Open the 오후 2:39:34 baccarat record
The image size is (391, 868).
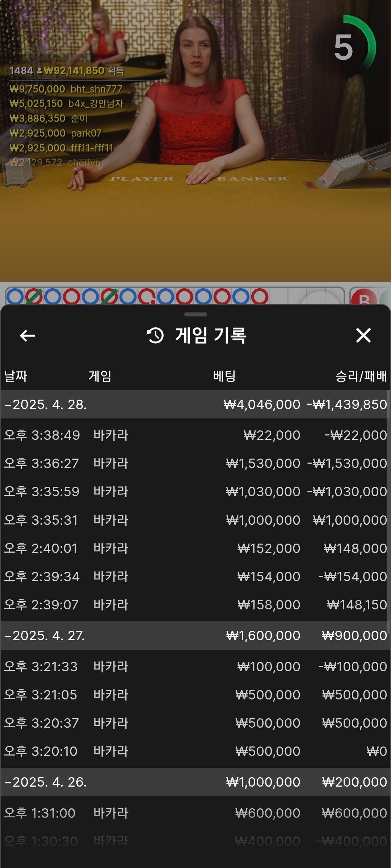[195, 576]
